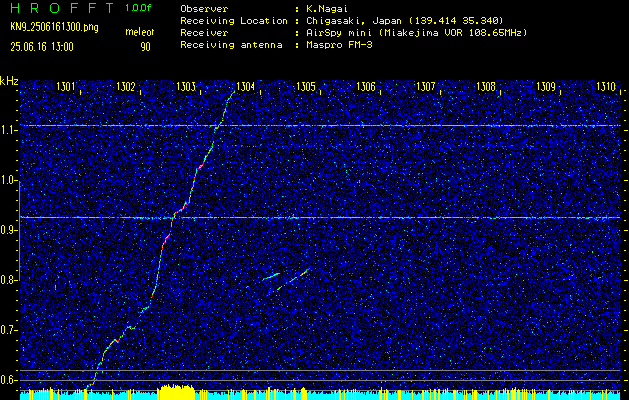Click the count value 90
Viewport: 629px width, 400px height.
tap(145, 47)
